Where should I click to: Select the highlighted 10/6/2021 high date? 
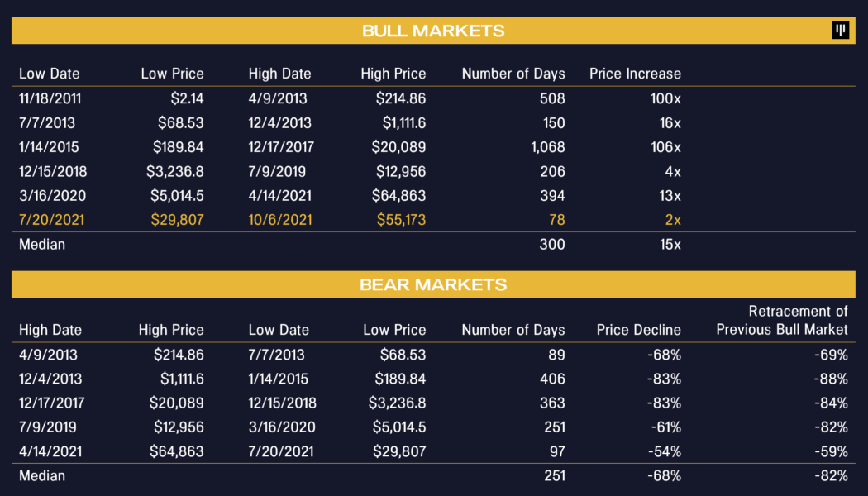[x=279, y=220]
